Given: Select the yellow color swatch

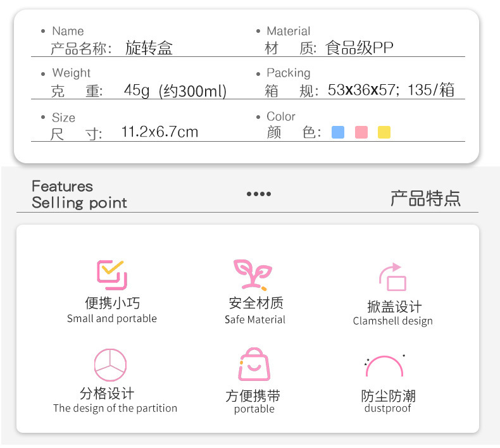Looking at the screenshot, I should point(384,132).
